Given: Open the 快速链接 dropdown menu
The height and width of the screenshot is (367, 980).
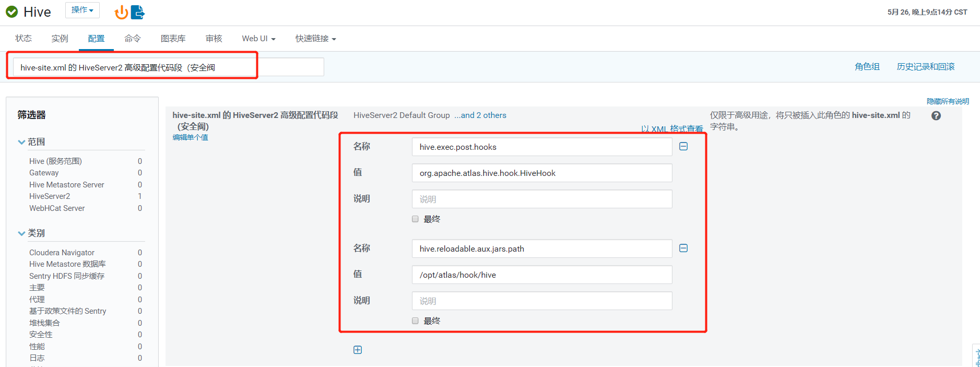Looking at the screenshot, I should click(x=315, y=39).
